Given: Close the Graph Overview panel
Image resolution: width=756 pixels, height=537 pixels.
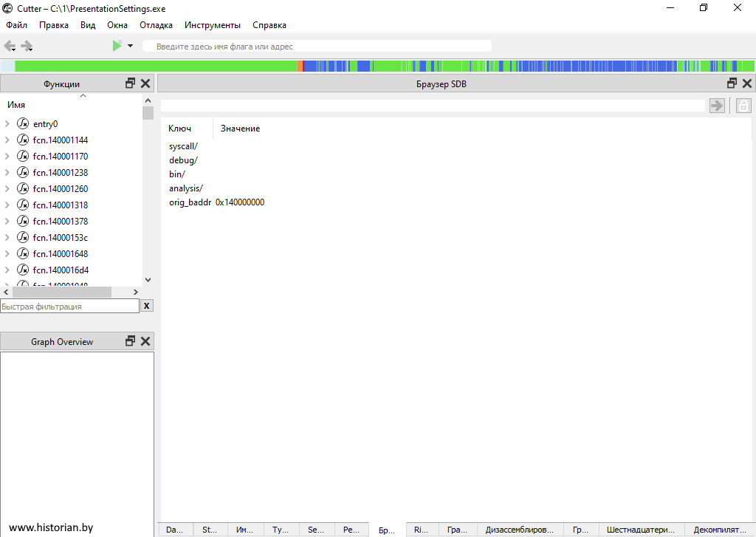Looking at the screenshot, I should point(145,341).
